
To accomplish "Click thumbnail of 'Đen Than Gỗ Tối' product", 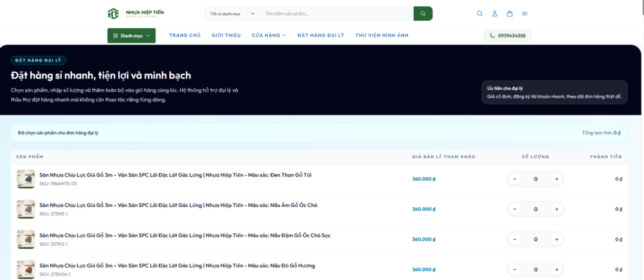I will [25, 179].
